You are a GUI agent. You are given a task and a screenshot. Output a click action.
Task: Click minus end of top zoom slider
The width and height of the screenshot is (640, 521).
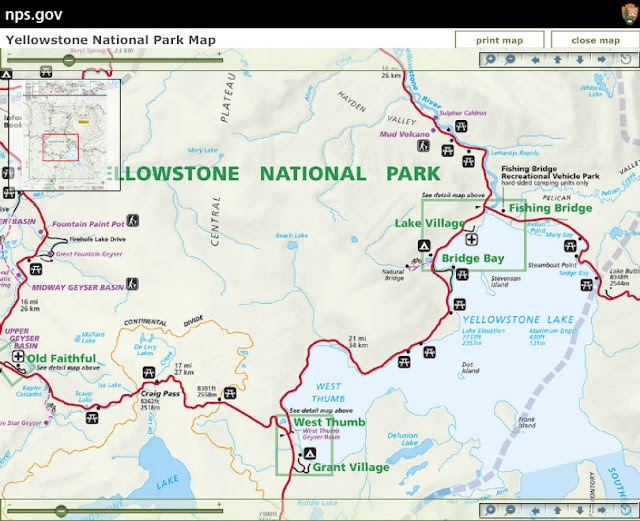[x=9, y=53]
